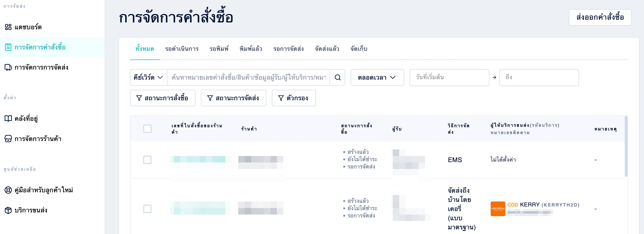The image size is (644, 234).
Task: Click the การจัดการการจัดส่ง truck icon
Action: pyautogui.click(x=8, y=68)
